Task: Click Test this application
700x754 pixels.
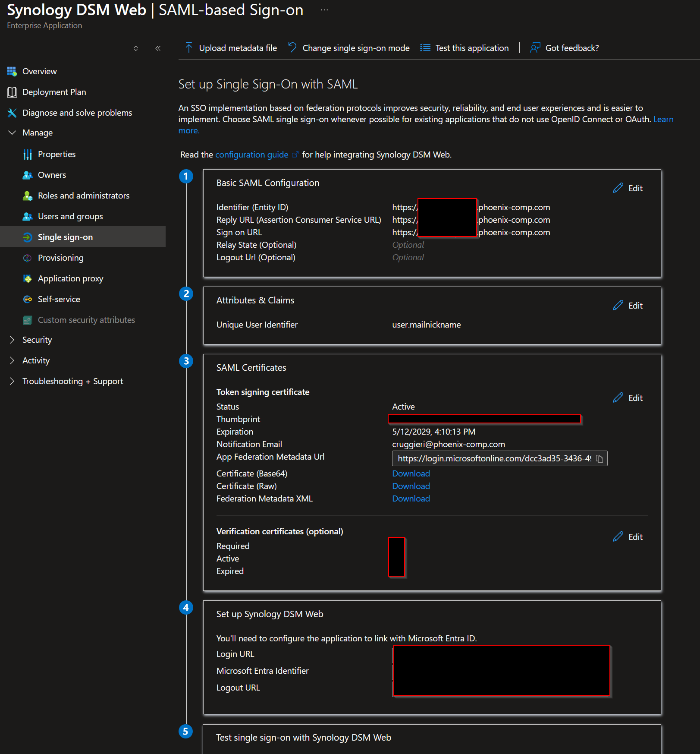Action: tap(472, 48)
